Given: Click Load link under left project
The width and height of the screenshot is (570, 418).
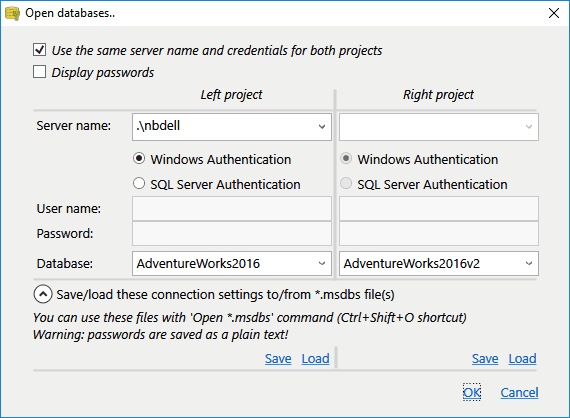Looking at the screenshot, I should tap(316, 359).
